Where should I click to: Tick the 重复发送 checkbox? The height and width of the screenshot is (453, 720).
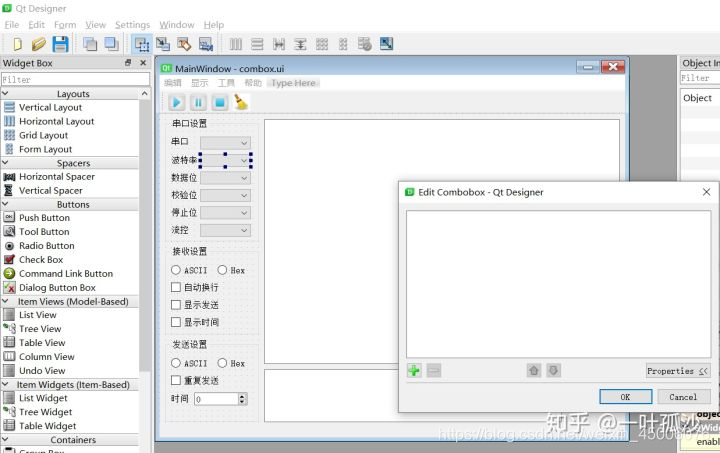point(175,380)
